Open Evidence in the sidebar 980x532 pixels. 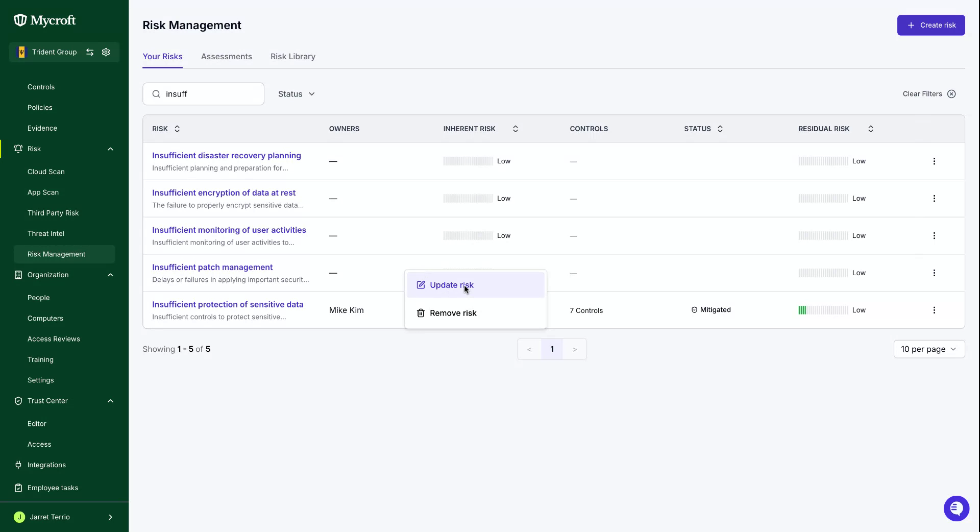pyautogui.click(x=42, y=128)
